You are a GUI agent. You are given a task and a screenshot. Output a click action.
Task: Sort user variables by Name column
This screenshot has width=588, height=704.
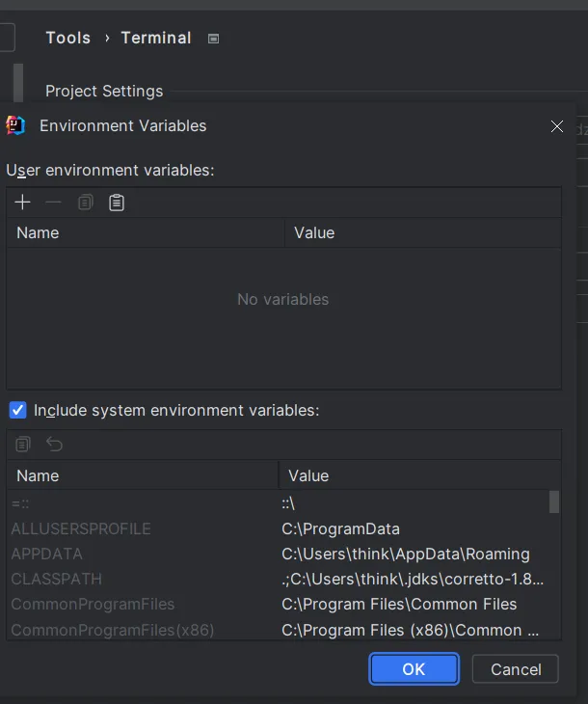point(145,232)
